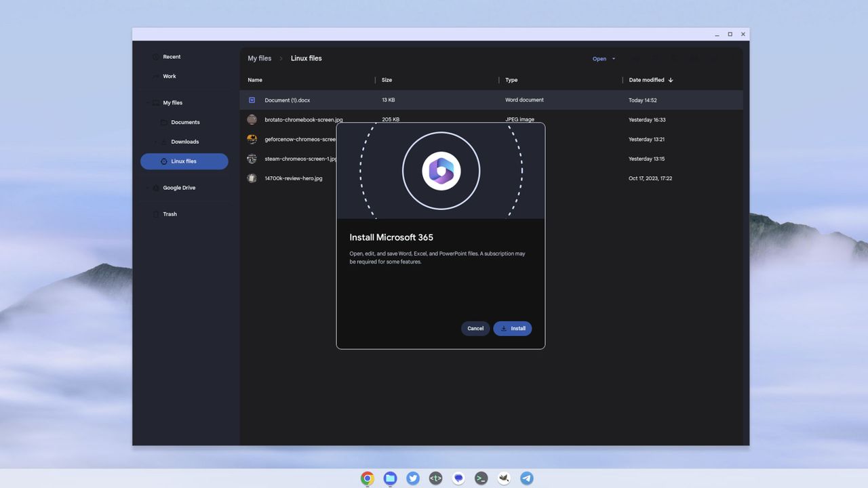The image size is (868, 488).
Task: Go to My files in the breadcrumb
Action: (260, 58)
